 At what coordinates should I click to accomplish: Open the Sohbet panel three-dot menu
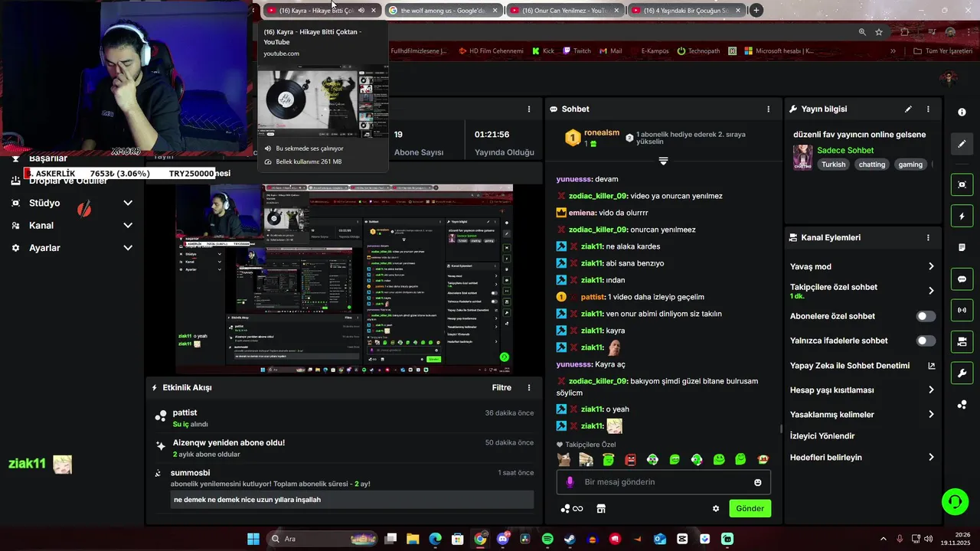click(x=769, y=109)
